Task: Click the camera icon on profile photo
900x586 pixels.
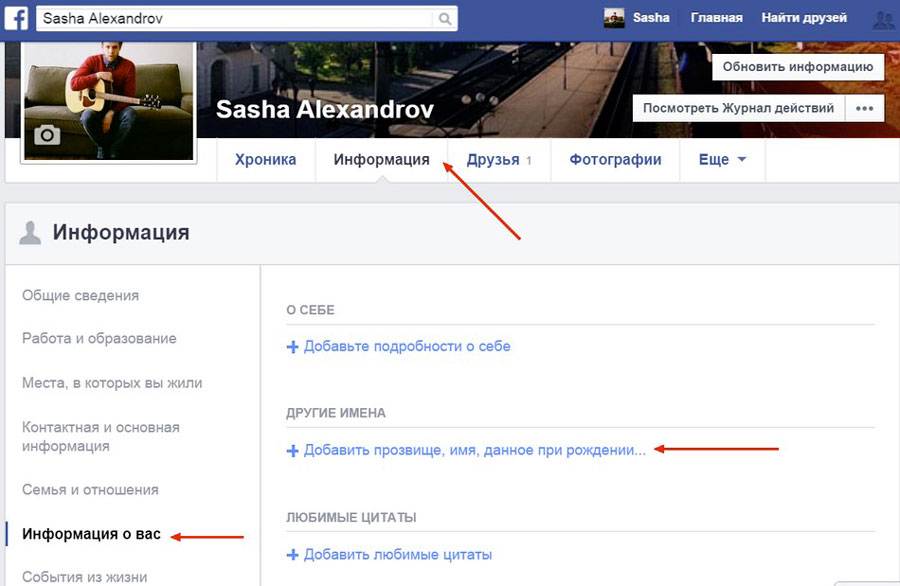Action: pos(47,135)
